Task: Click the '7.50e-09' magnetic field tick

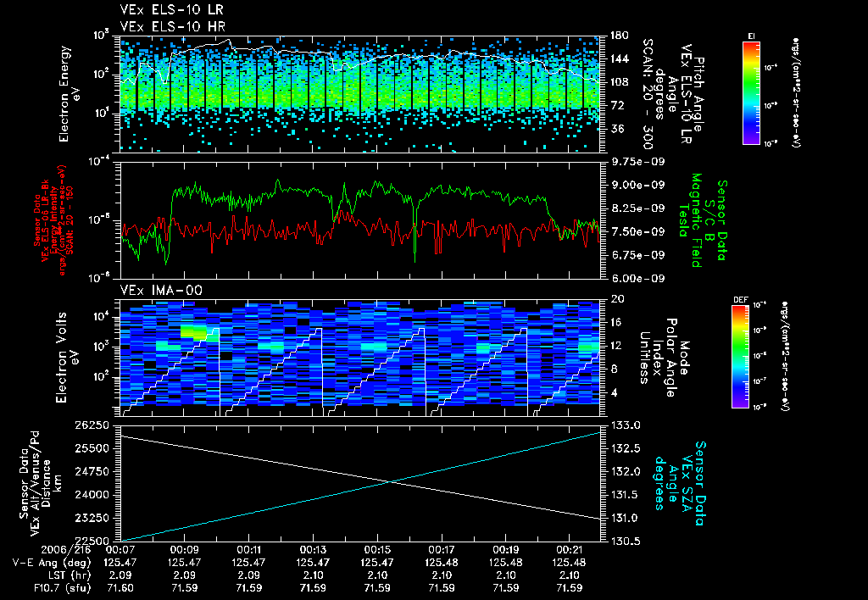Action: 637,232
